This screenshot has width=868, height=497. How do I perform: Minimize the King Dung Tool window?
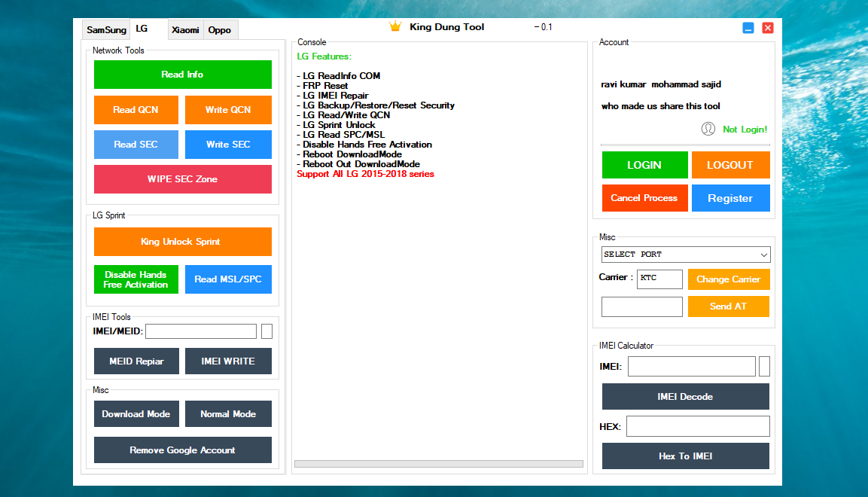click(x=748, y=28)
